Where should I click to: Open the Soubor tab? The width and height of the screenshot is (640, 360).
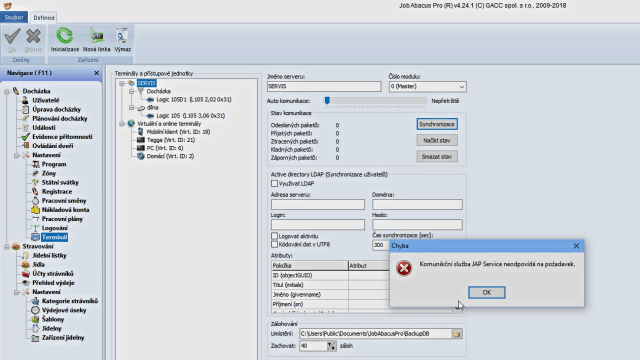pyautogui.click(x=14, y=17)
